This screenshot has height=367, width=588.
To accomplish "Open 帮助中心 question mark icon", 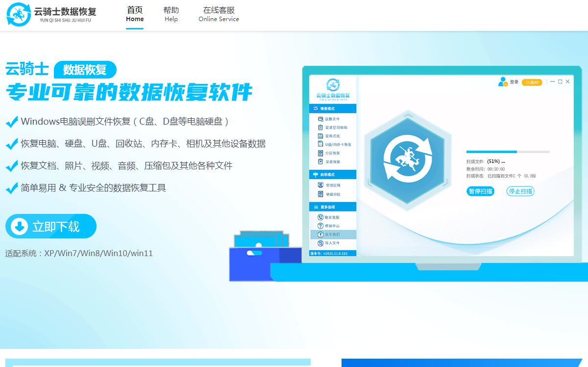I will [x=320, y=226].
